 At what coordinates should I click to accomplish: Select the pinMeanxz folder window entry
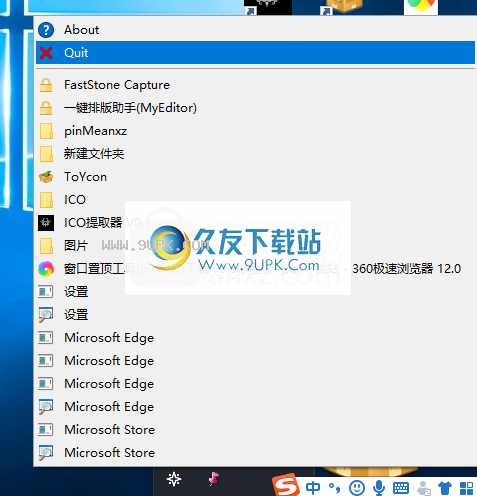pyautogui.click(x=255, y=131)
